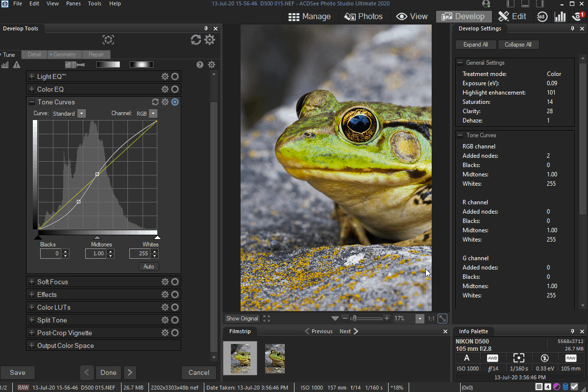Enable the Split Tone toggle circle
This screenshot has height=392, width=588.
175,320
